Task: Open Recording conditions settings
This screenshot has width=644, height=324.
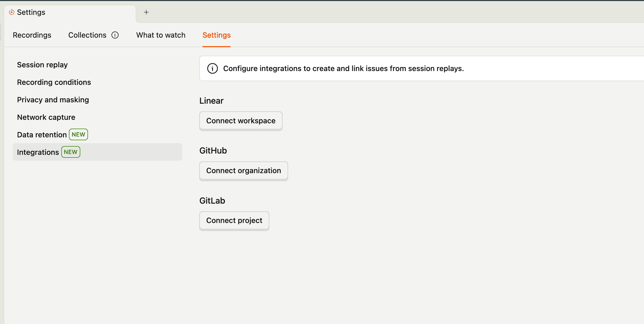Action: [54, 82]
